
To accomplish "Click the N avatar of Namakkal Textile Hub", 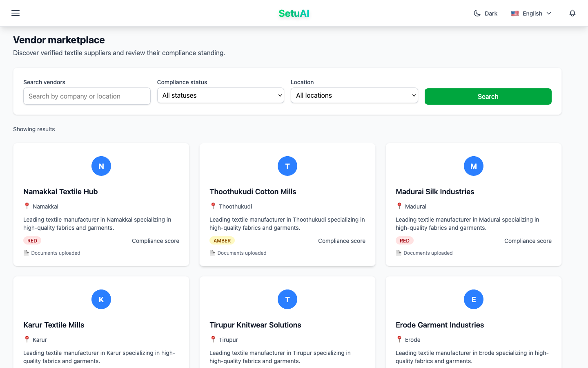I will click(101, 166).
